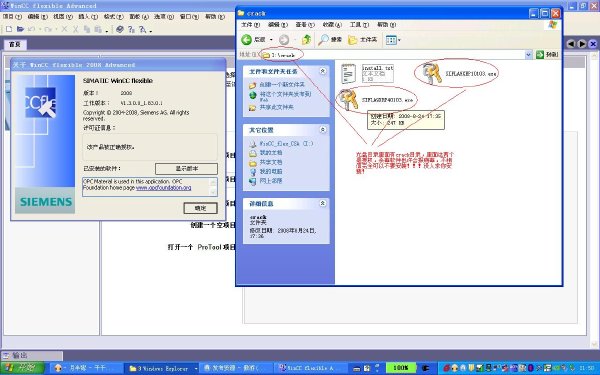Open WinCC_flex_CSk drive link in Other Places
This screenshot has width=600, height=375.
click(286, 143)
